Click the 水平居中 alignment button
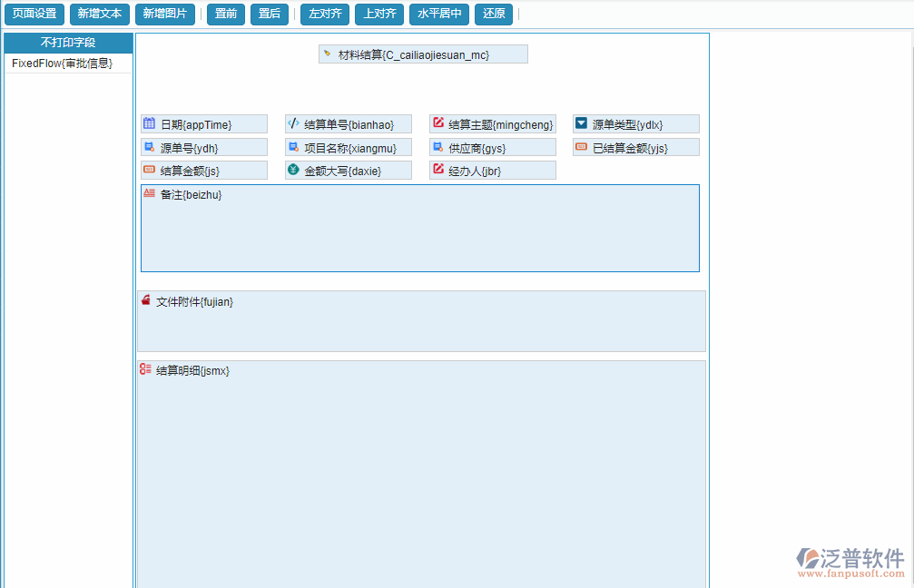This screenshot has height=588, width=914. (x=438, y=14)
